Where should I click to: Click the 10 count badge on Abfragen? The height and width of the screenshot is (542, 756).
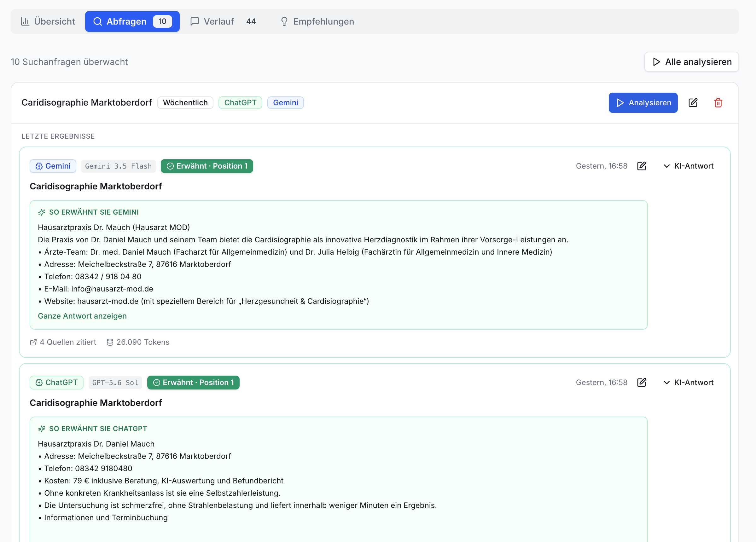point(162,22)
